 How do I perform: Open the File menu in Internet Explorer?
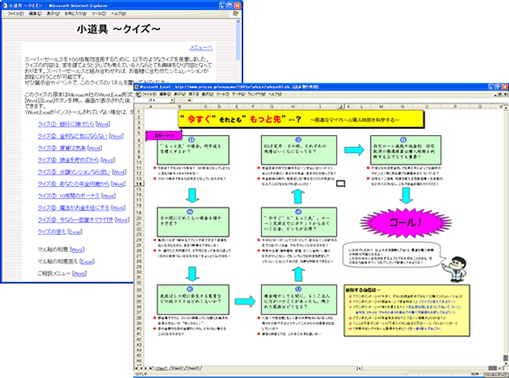pos(15,14)
